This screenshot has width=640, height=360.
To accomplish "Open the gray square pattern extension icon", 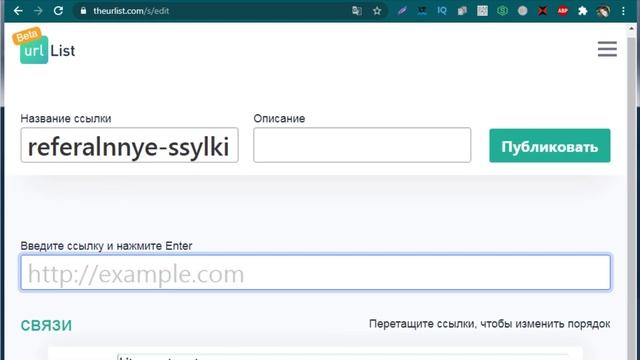I will [482, 11].
